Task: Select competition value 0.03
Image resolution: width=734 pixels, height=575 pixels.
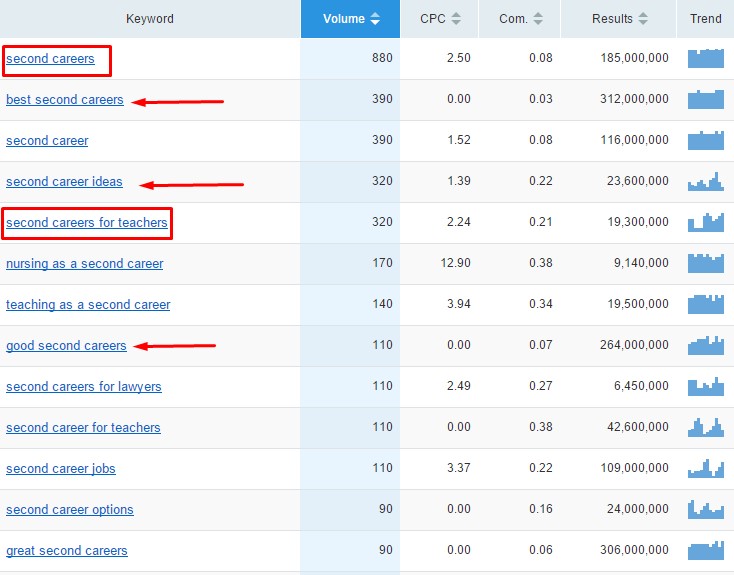Action: pyautogui.click(x=541, y=99)
